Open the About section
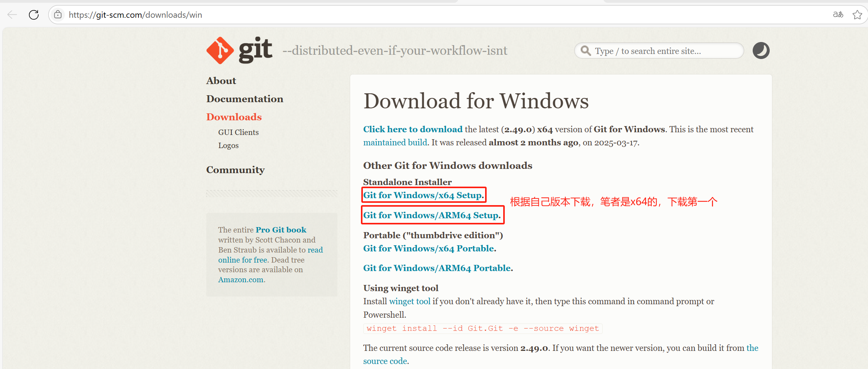 pyautogui.click(x=221, y=81)
